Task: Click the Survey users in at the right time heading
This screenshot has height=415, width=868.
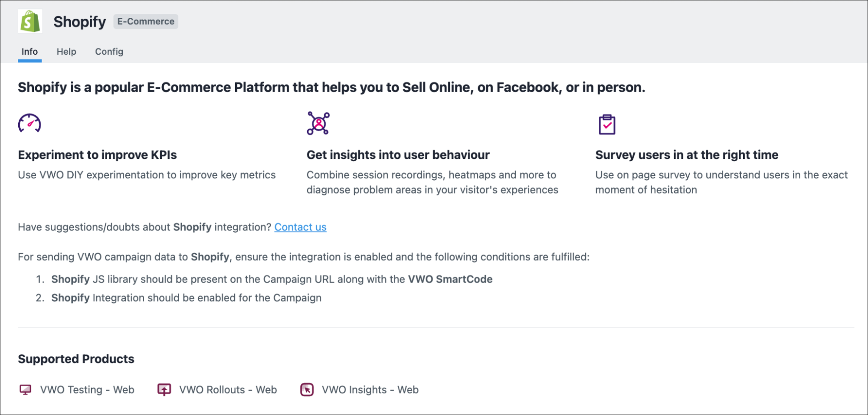Action: (x=687, y=155)
